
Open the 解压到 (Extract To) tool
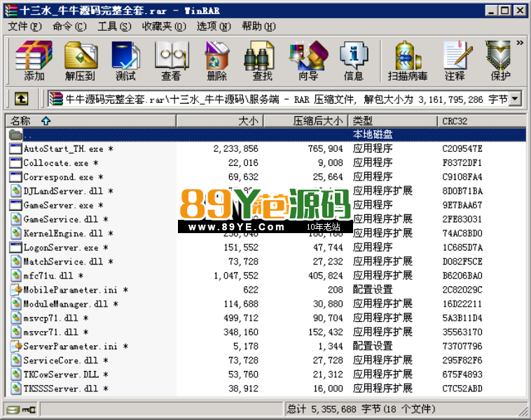pos(81,61)
